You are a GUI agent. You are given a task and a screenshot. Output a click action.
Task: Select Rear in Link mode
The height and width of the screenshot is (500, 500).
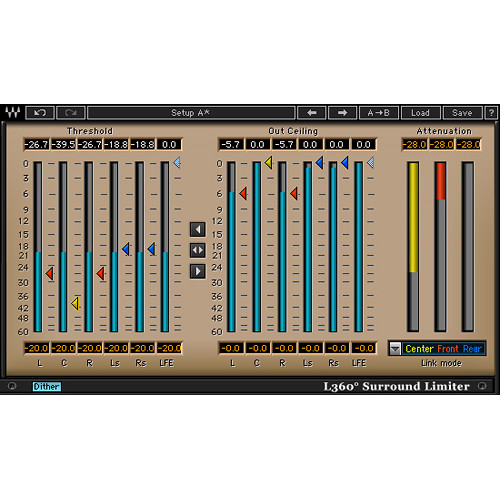[x=472, y=349]
